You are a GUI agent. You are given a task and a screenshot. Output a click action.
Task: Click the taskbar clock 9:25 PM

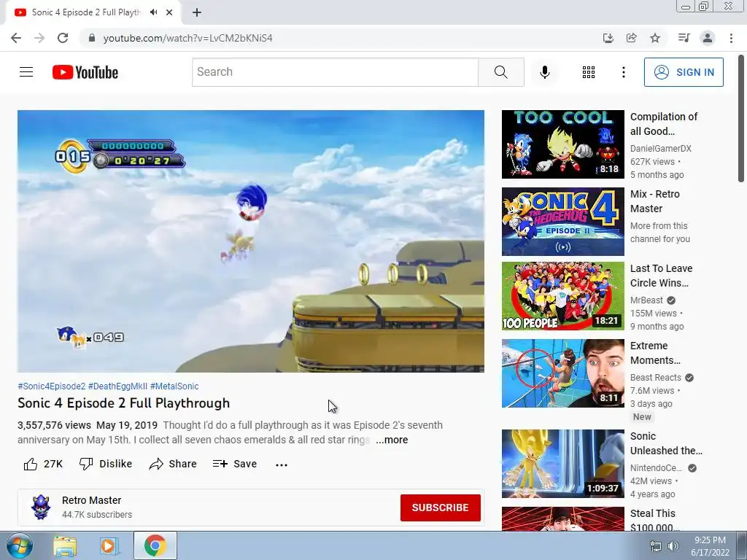click(x=710, y=545)
